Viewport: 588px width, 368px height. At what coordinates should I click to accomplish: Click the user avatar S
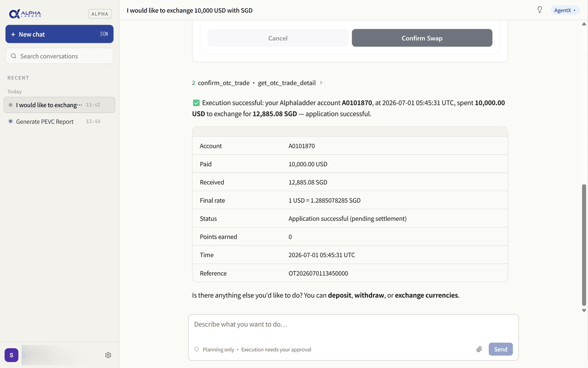point(11,355)
